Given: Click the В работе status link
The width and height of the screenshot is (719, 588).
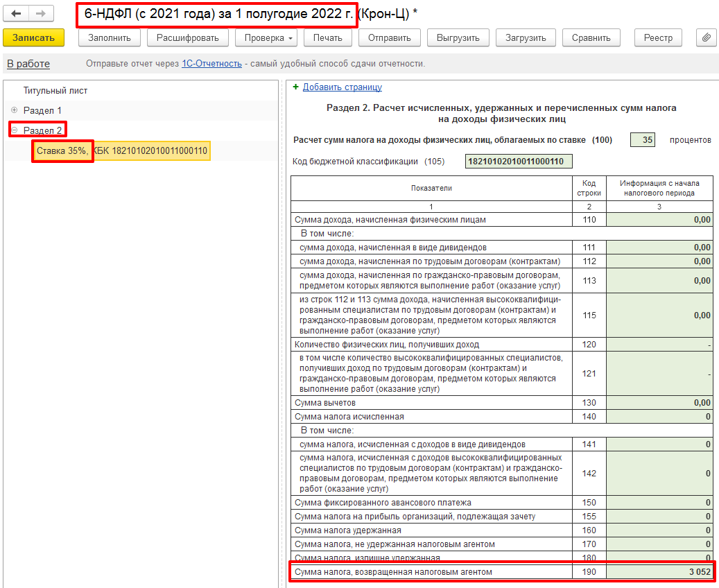Looking at the screenshot, I should point(28,64).
